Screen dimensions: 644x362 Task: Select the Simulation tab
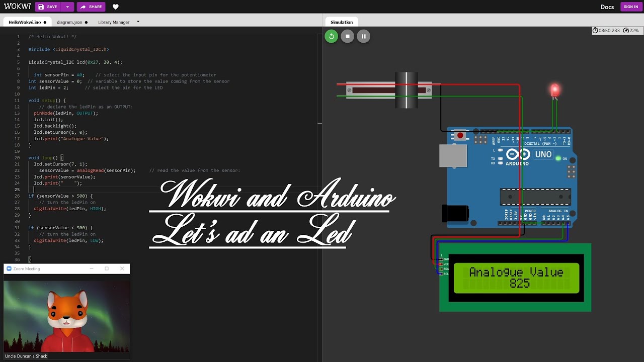pos(342,22)
